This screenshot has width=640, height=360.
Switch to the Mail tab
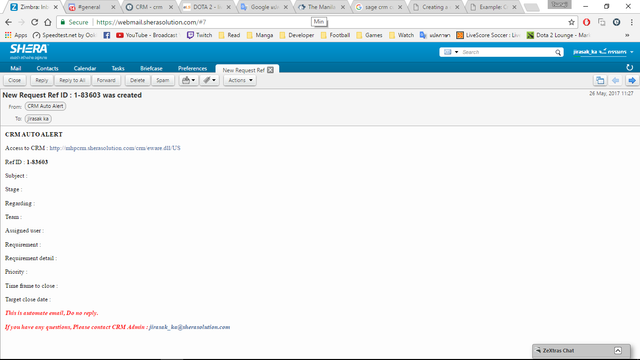pos(16,68)
